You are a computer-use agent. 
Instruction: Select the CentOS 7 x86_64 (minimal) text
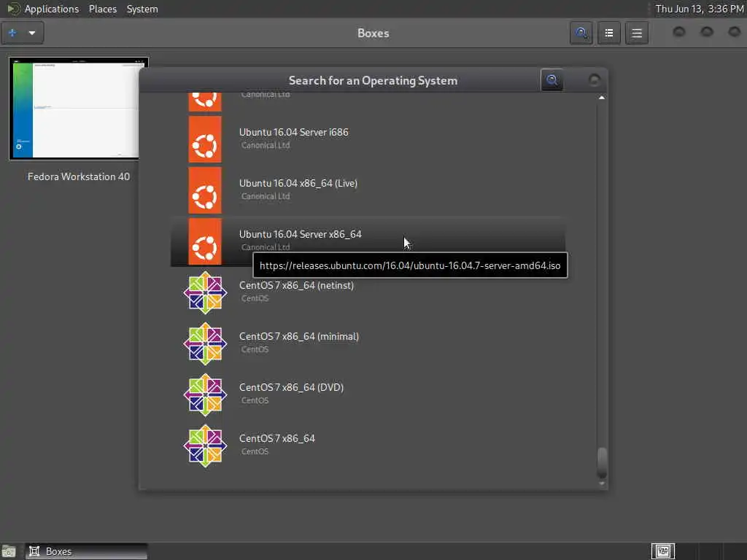[299, 336]
